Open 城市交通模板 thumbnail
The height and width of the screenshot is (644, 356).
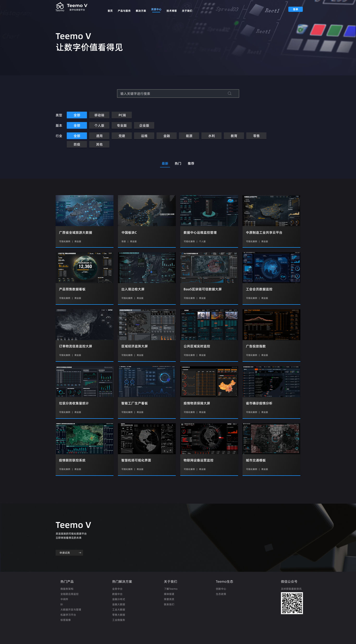click(271, 439)
